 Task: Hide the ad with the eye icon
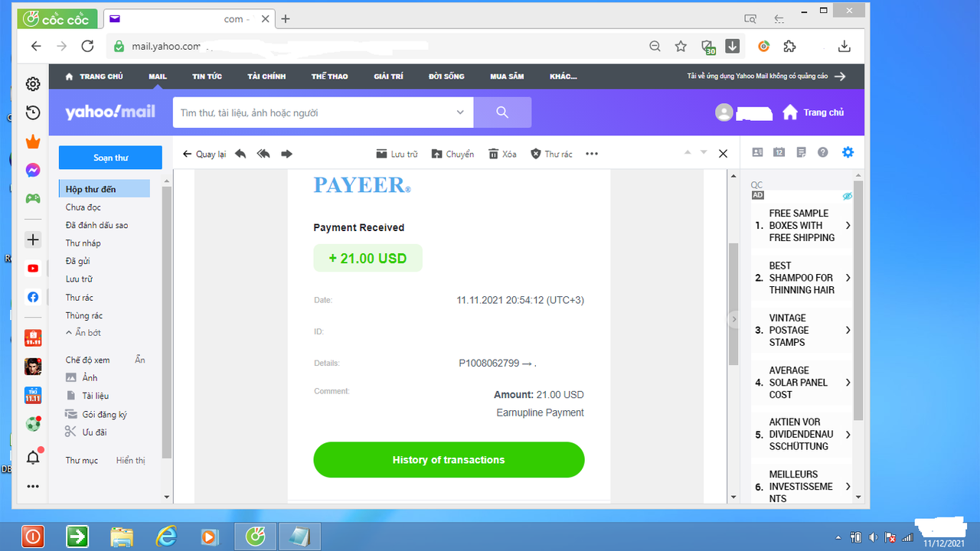[x=848, y=196]
